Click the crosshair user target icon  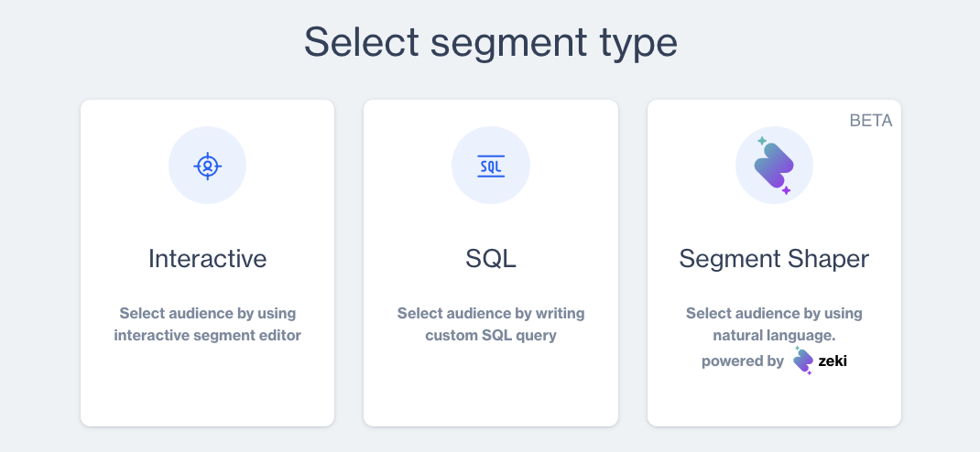(x=207, y=166)
